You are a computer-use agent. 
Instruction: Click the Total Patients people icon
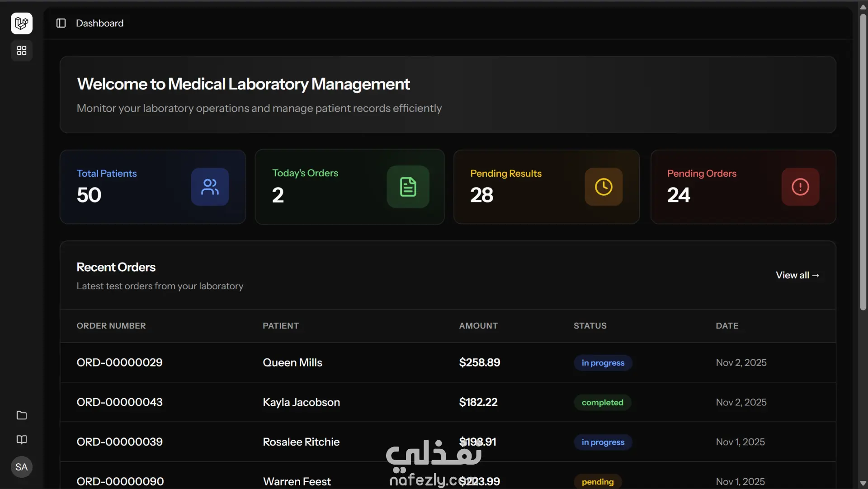[x=210, y=187]
